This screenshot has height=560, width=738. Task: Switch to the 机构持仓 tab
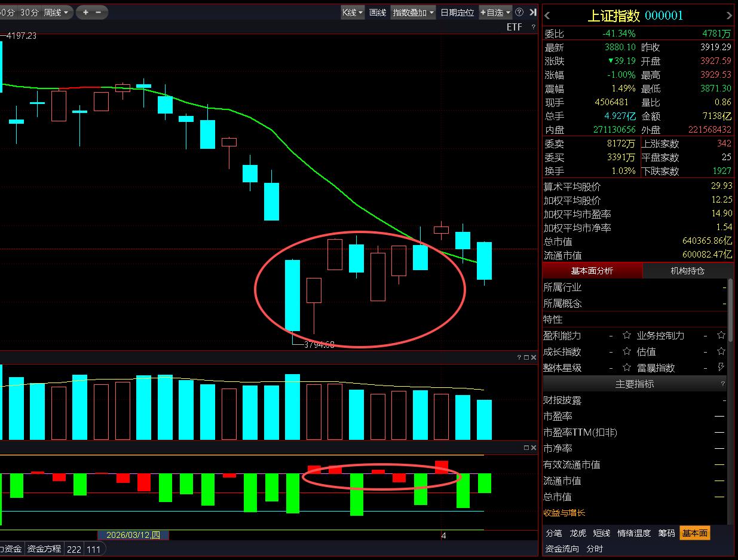click(x=687, y=271)
